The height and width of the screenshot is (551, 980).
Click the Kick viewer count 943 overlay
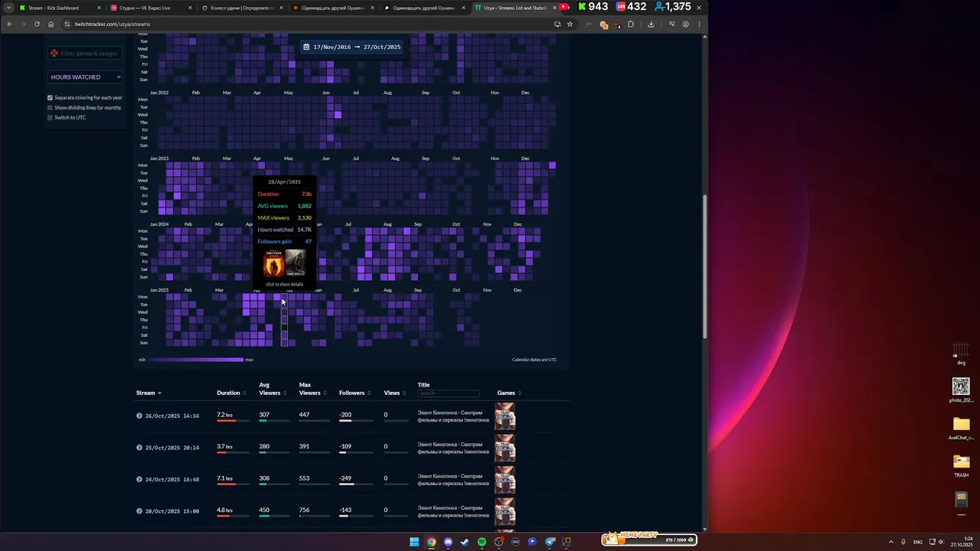(x=593, y=7)
